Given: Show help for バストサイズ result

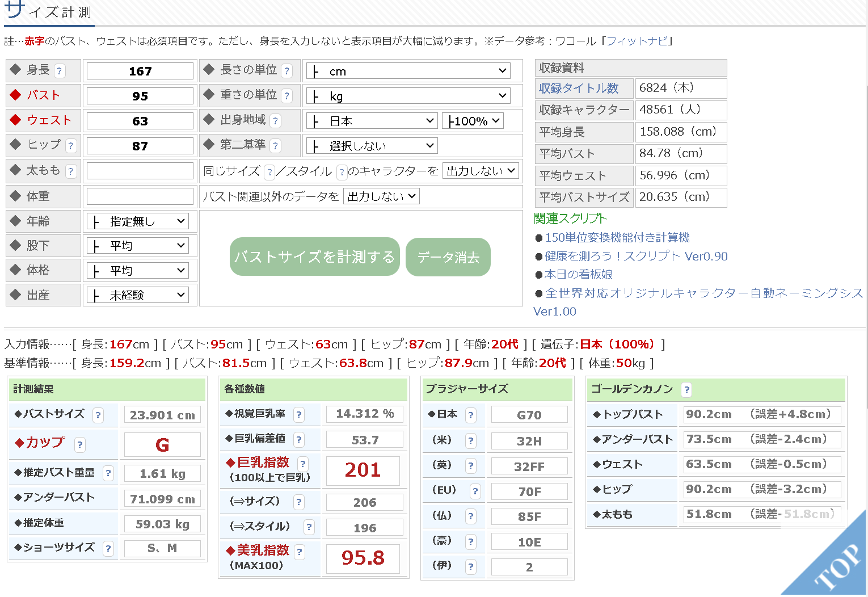Looking at the screenshot, I should pos(98,415).
